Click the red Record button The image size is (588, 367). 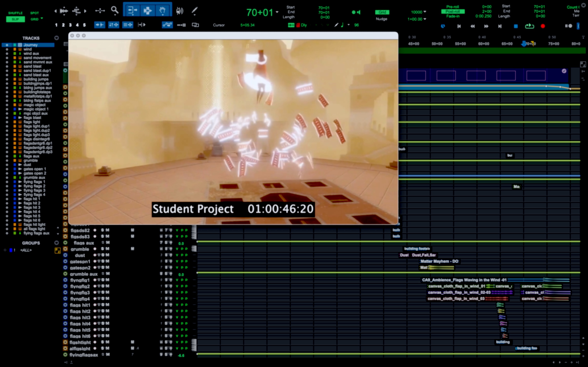[543, 26]
